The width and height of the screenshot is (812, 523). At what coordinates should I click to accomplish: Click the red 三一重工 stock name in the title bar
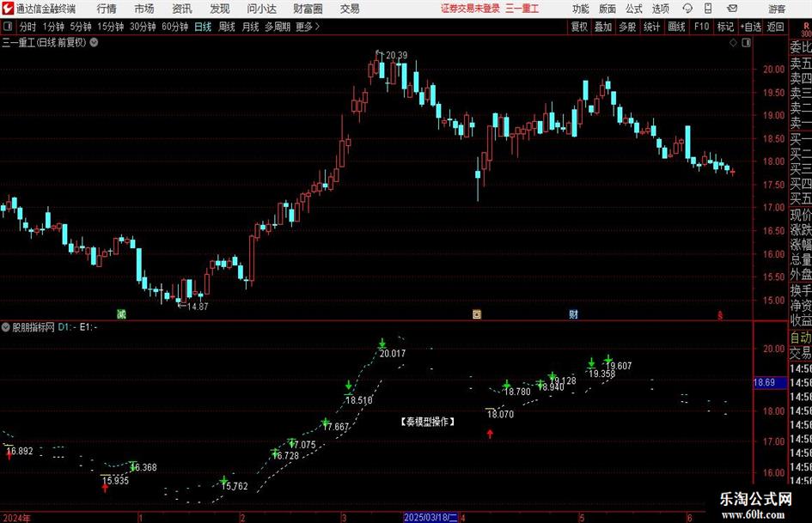(x=522, y=9)
